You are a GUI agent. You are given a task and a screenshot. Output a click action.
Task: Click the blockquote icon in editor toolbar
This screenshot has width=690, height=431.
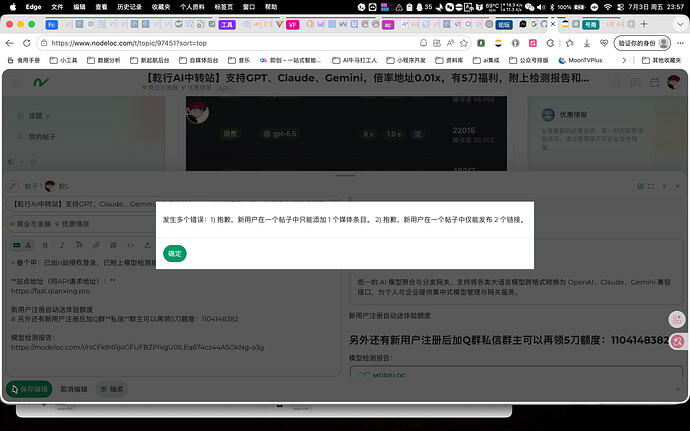[113, 245]
